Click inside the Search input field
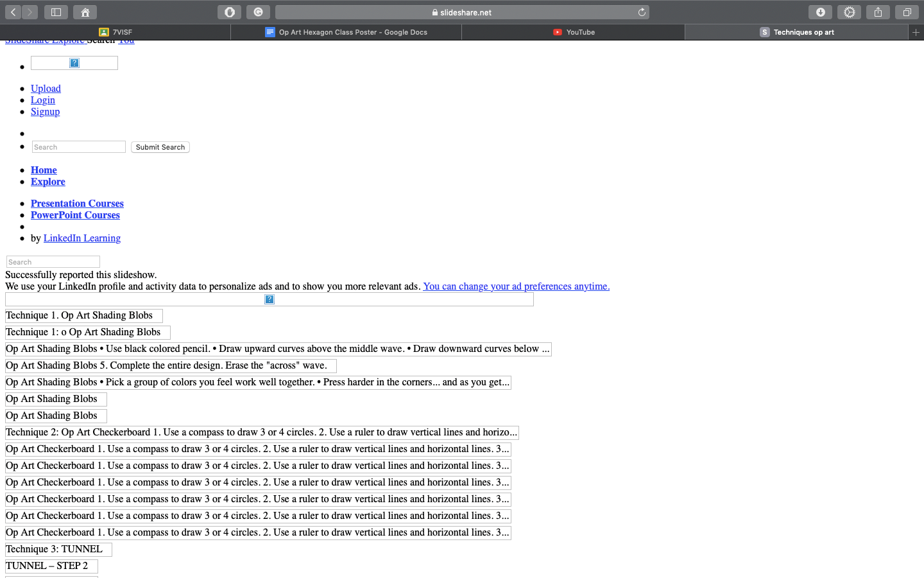Viewport: 924px width, 578px height. point(78,146)
